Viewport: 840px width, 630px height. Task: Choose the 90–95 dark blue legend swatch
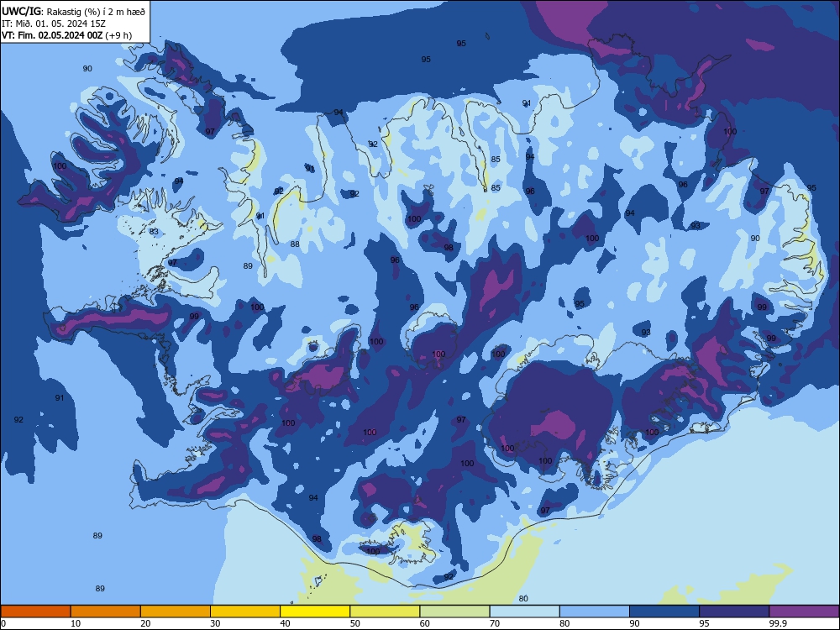pyautogui.click(x=664, y=612)
